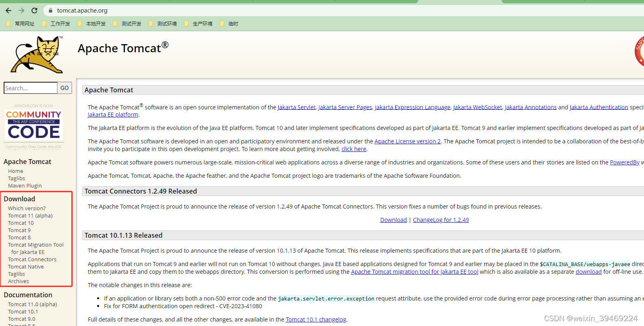Open Tomcat 10.1 documentation link
The width and height of the screenshot is (644, 326).
point(23,312)
